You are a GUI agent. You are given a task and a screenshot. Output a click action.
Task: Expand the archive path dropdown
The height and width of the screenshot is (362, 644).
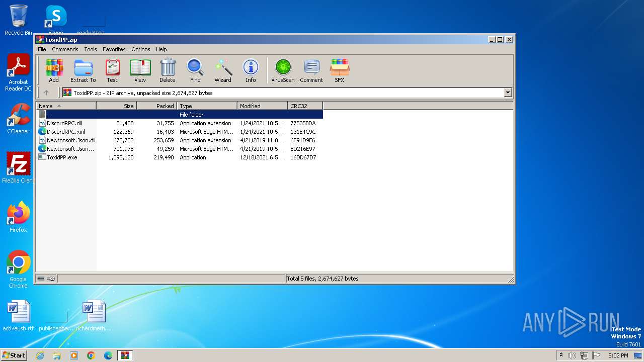(x=508, y=93)
